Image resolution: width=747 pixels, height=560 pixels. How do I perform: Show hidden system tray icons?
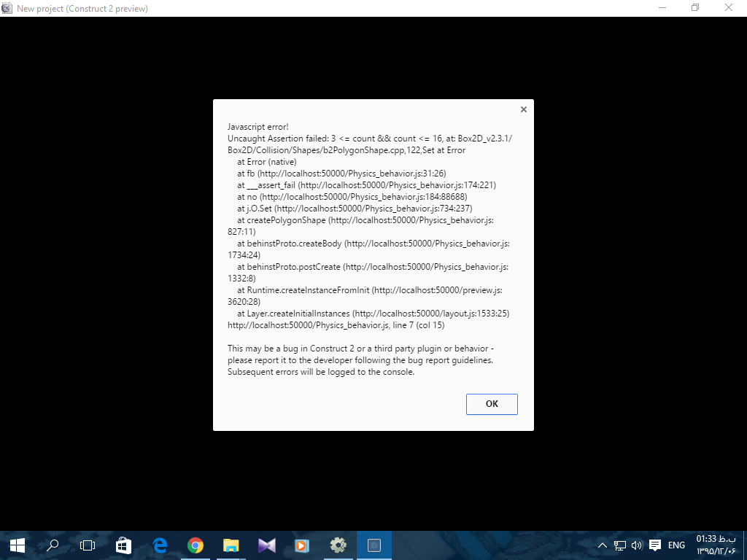point(602,545)
